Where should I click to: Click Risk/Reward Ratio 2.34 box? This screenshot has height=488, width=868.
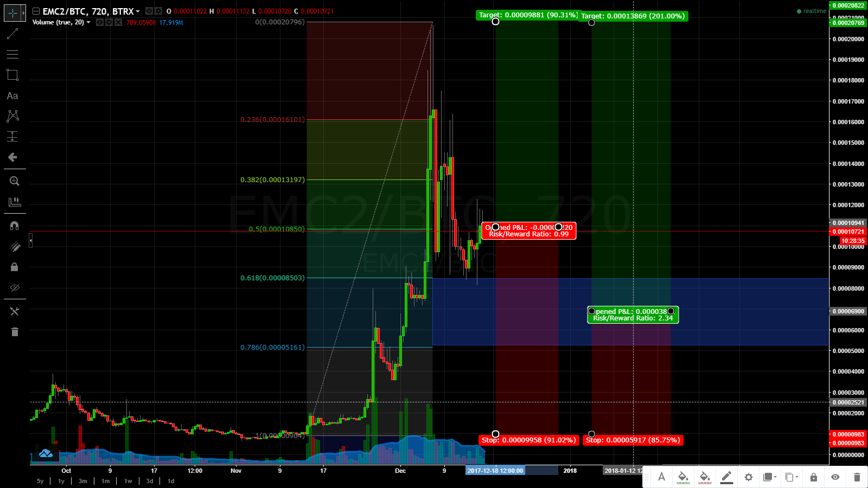[x=633, y=315]
